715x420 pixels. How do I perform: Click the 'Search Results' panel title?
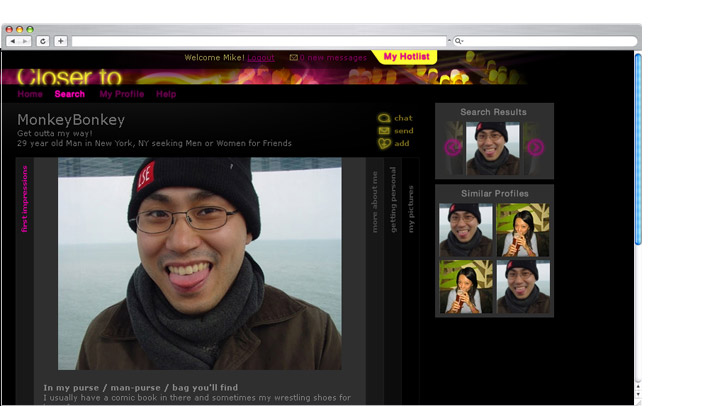pyautogui.click(x=493, y=112)
